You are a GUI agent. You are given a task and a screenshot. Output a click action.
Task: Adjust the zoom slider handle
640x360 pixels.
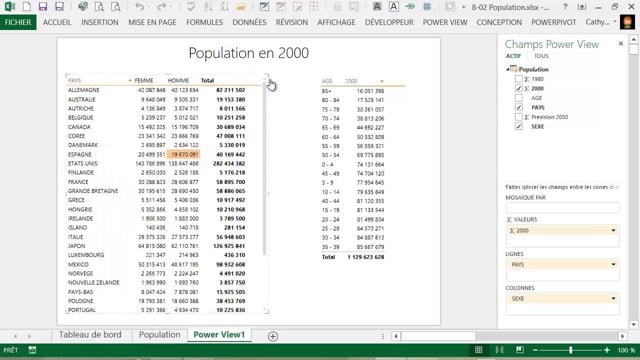pyautogui.click(x=571, y=350)
